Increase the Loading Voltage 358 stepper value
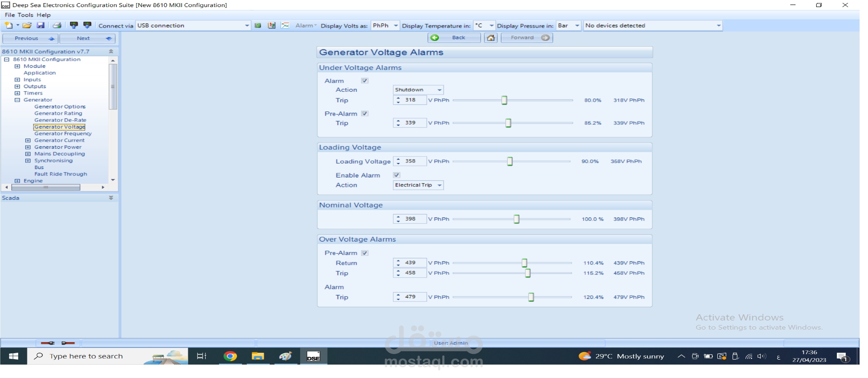 click(x=398, y=159)
